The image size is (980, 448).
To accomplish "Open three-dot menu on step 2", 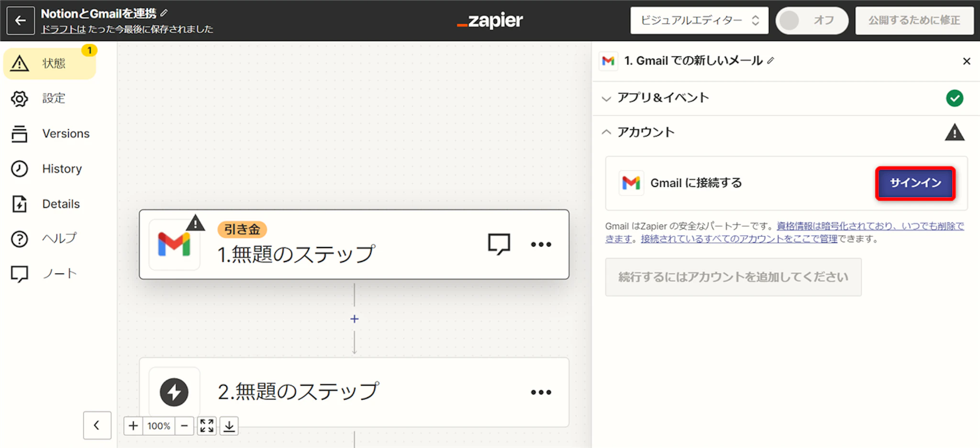I will click(541, 392).
